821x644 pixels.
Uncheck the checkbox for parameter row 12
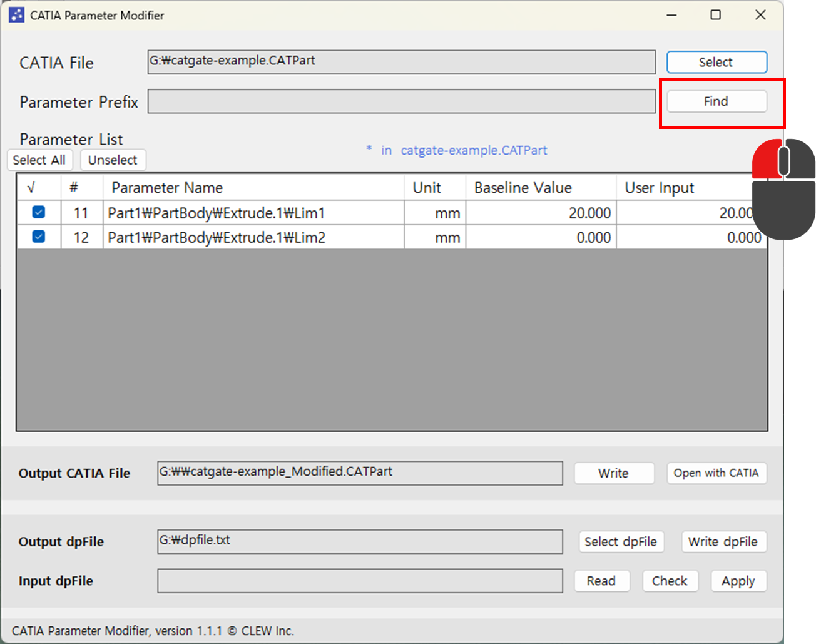tap(39, 237)
